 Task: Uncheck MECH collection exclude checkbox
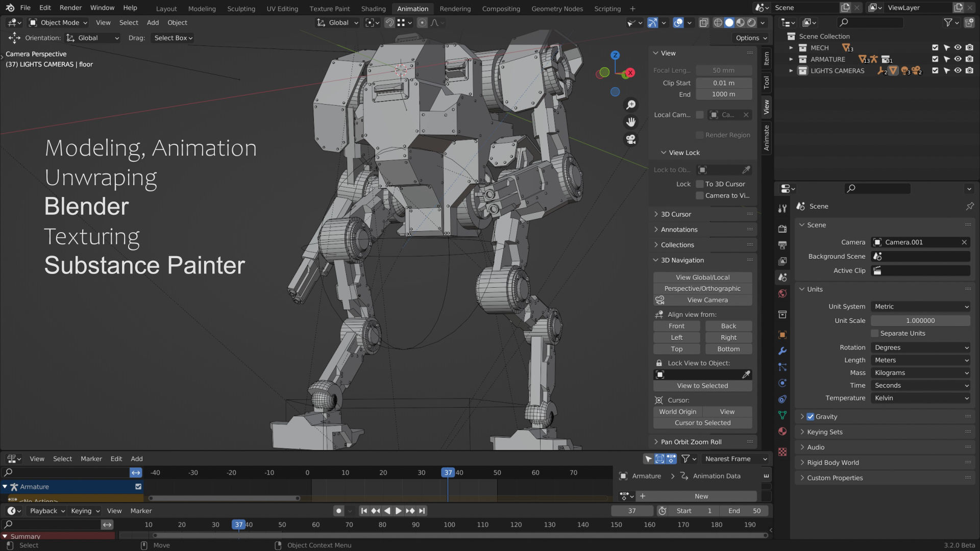coord(935,47)
